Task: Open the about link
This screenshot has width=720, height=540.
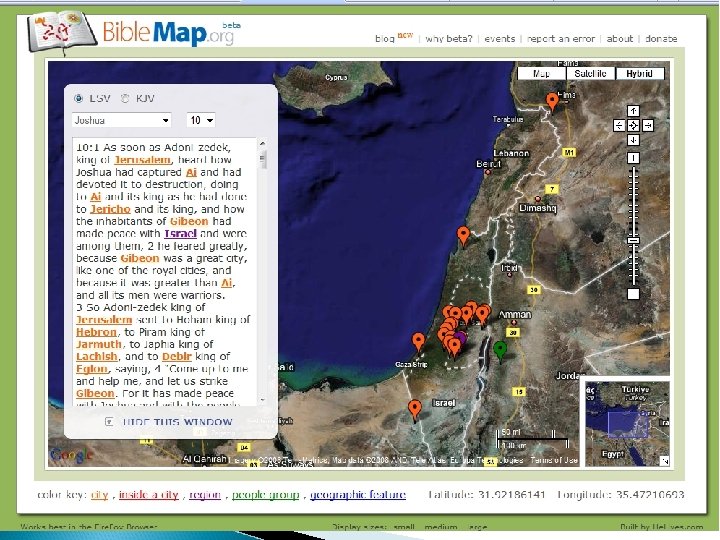Action: click(x=619, y=39)
